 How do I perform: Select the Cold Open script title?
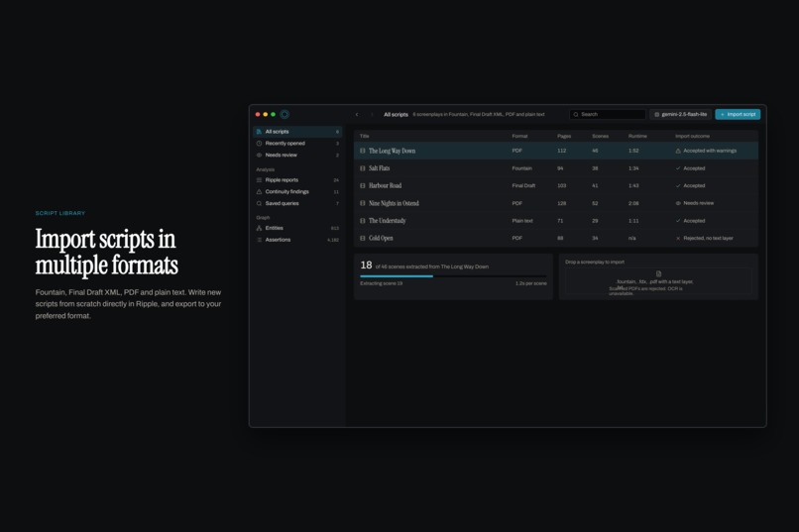[381, 238]
